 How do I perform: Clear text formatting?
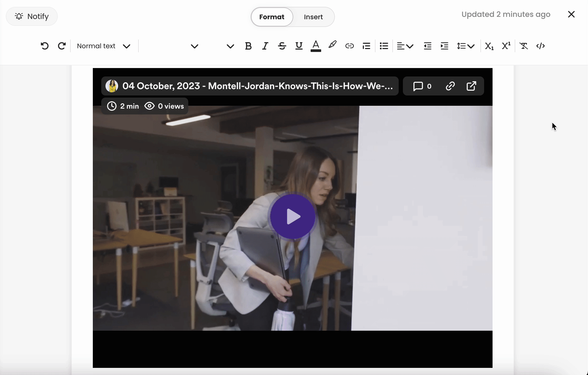(x=523, y=46)
